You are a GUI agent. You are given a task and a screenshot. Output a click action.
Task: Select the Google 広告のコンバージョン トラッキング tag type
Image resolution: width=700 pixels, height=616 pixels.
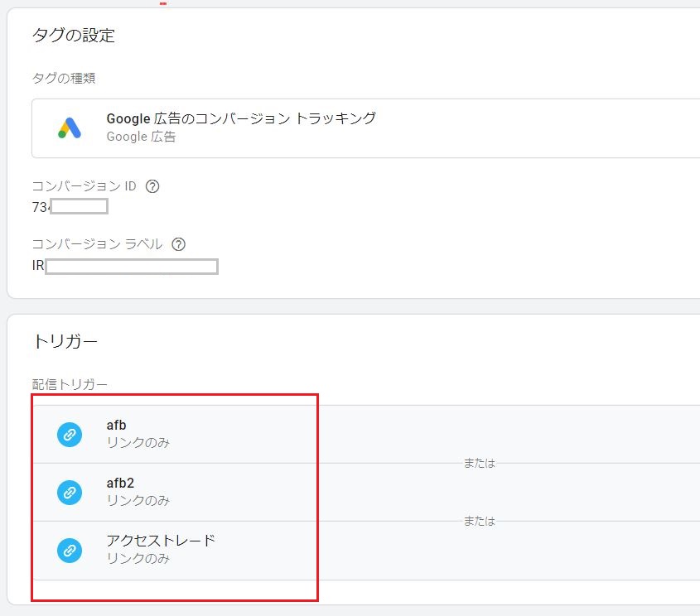[x=241, y=118]
